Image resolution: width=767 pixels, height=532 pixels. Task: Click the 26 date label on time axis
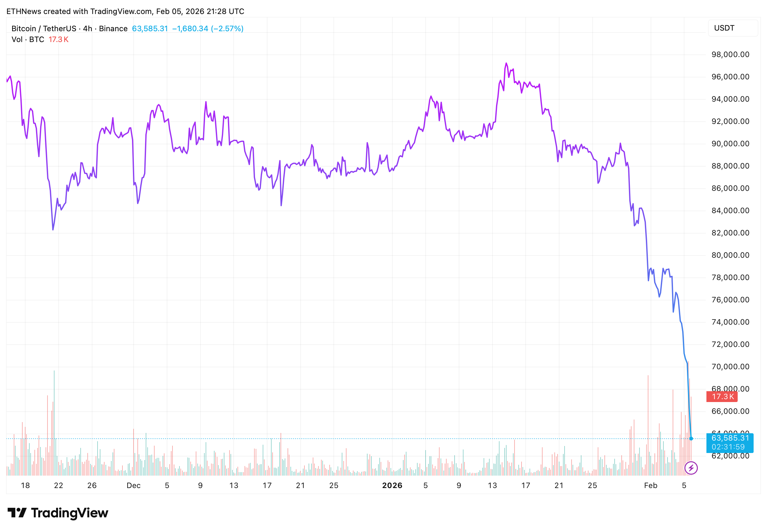92,485
